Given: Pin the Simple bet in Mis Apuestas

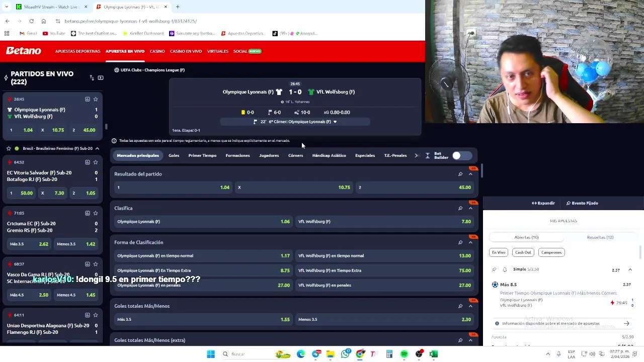Looking at the screenshot, I should tap(494, 269).
